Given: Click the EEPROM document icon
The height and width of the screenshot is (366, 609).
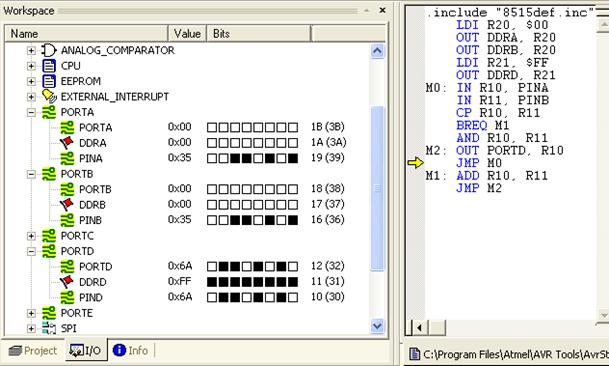Looking at the screenshot, I should point(49,81).
